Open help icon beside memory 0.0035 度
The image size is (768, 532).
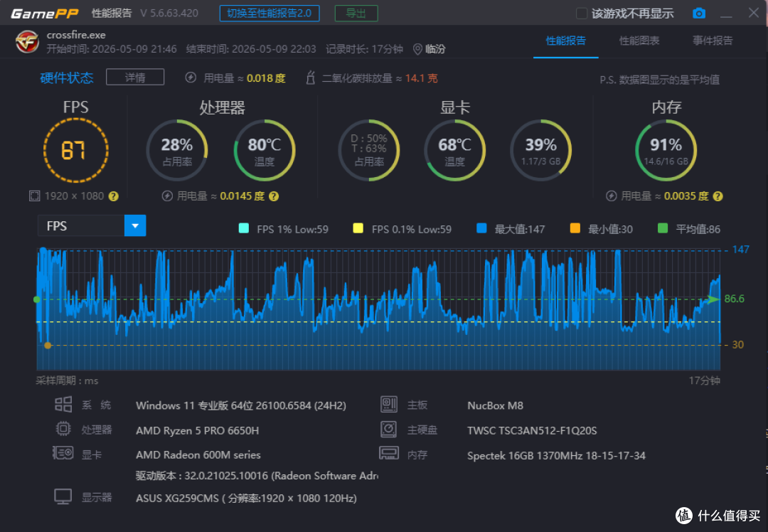pyautogui.click(x=718, y=196)
